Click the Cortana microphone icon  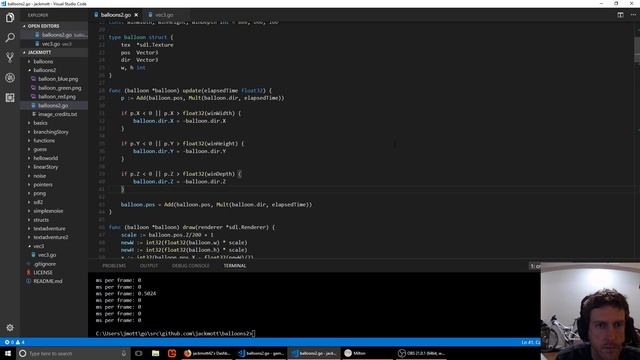pyautogui.click(x=124, y=353)
